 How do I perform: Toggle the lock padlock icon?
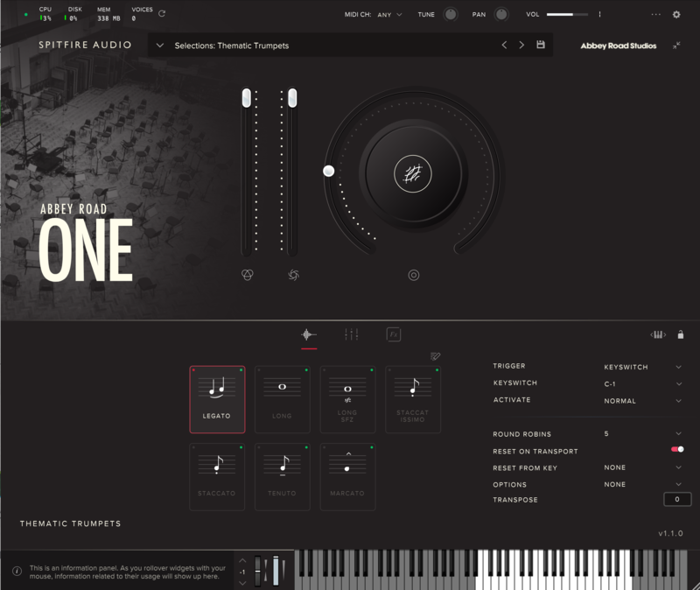point(681,334)
